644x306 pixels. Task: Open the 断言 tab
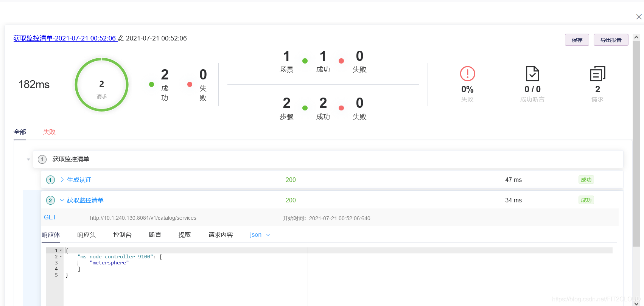tap(155, 235)
